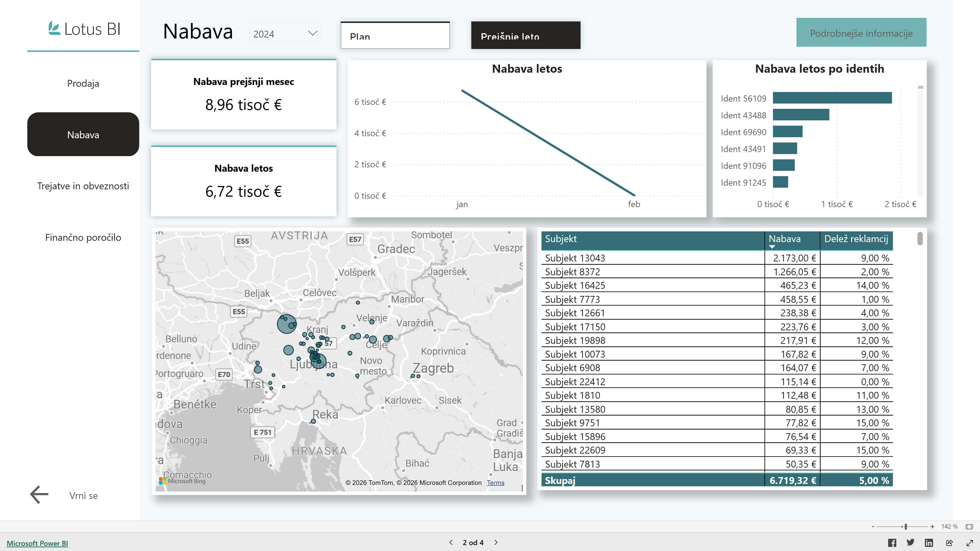Select the Ident 91096 bar
This screenshot has width=980, height=551.
pos(784,165)
